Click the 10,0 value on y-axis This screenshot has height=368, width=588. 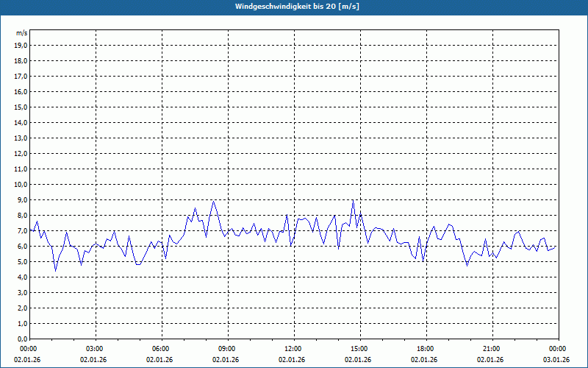coord(21,185)
